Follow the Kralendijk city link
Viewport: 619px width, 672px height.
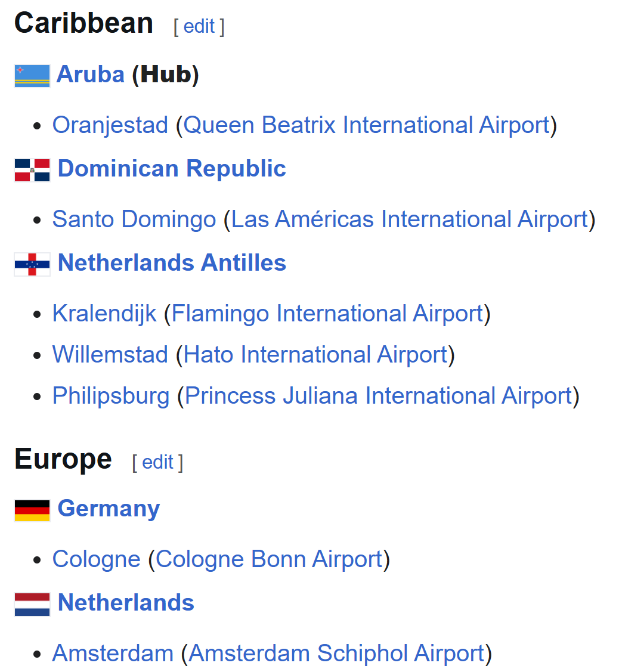click(104, 314)
